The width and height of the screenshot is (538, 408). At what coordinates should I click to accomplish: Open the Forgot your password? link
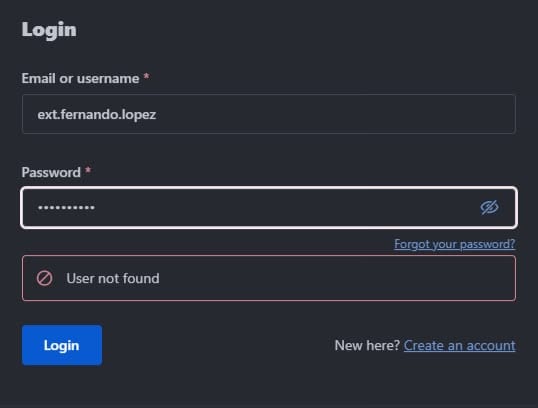point(455,244)
